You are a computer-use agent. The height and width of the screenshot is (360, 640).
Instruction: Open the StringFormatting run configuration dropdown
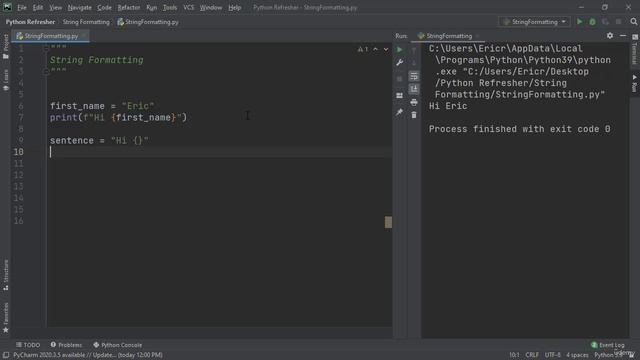click(534, 22)
